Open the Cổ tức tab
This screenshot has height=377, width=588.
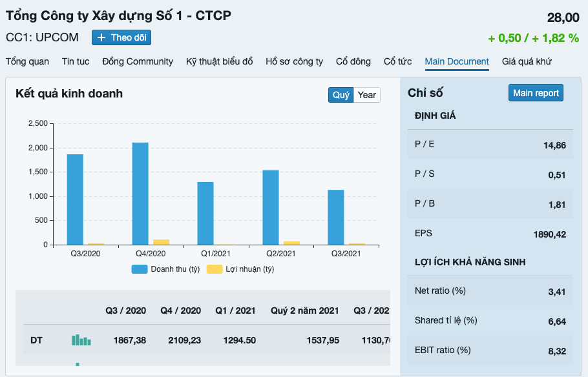point(398,61)
